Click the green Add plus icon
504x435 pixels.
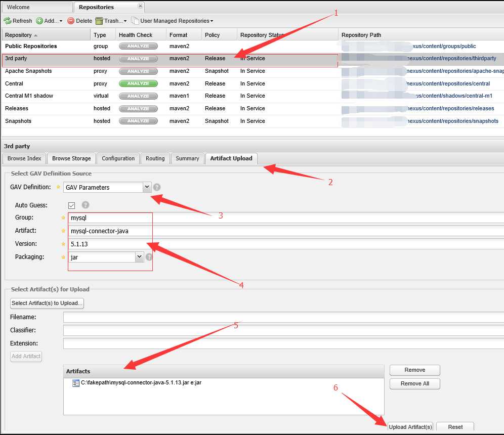coord(39,21)
